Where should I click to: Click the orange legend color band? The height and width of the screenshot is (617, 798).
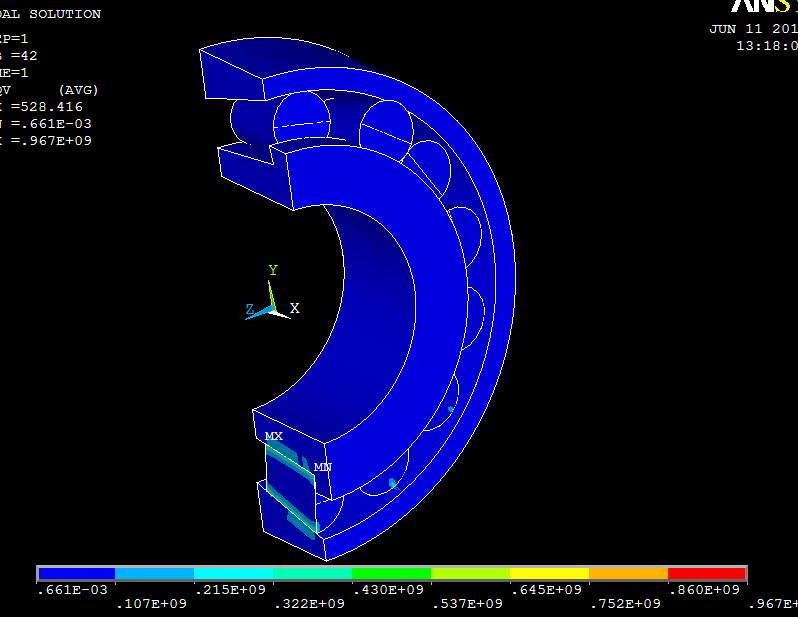(628, 574)
